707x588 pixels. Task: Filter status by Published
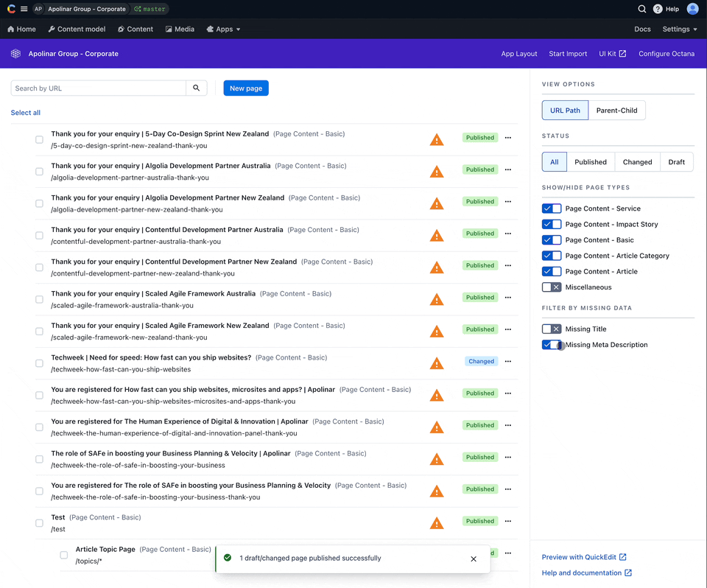click(590, 162)
